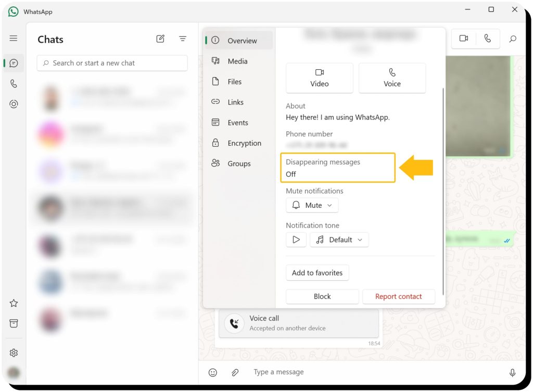Expand the Default notification tone dropdown
The height and width of the screenshot is (392, 533).
339,239
